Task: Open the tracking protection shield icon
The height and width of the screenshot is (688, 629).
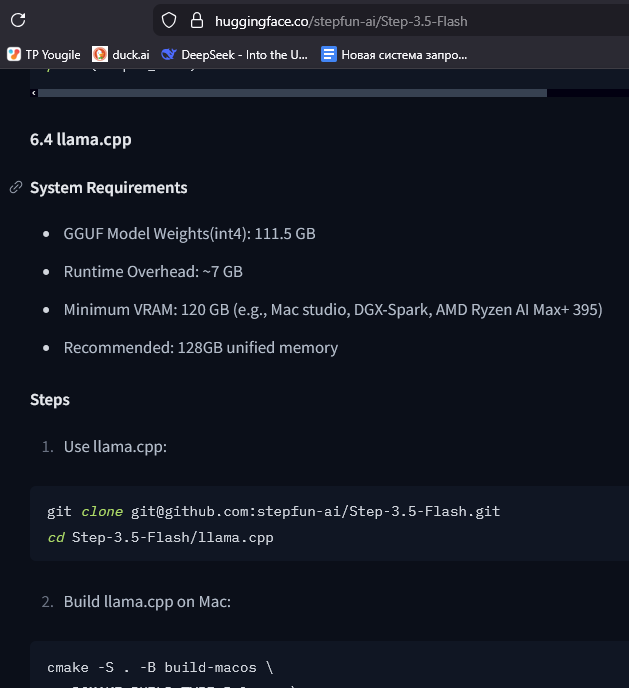Action: pos(169,20)
